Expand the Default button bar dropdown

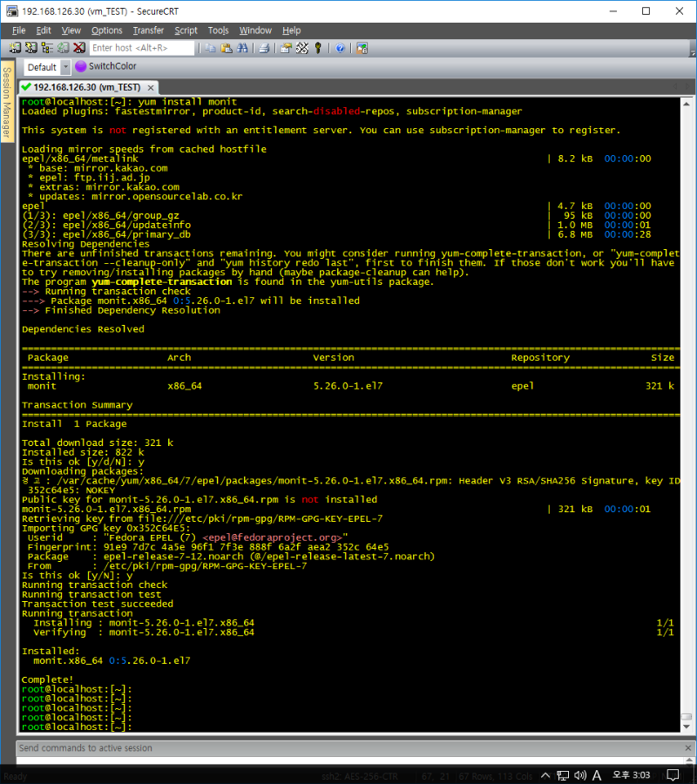coord(65,67)
